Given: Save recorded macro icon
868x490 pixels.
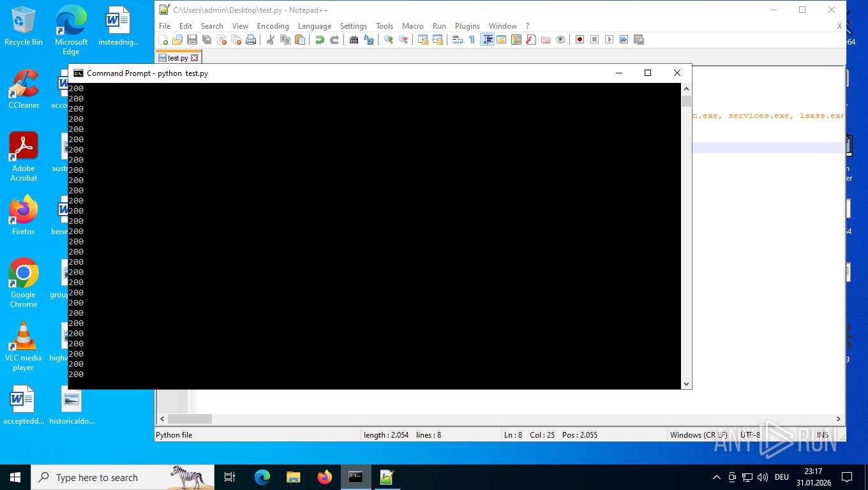Looking at the screenshot, I should coord(639,40).
